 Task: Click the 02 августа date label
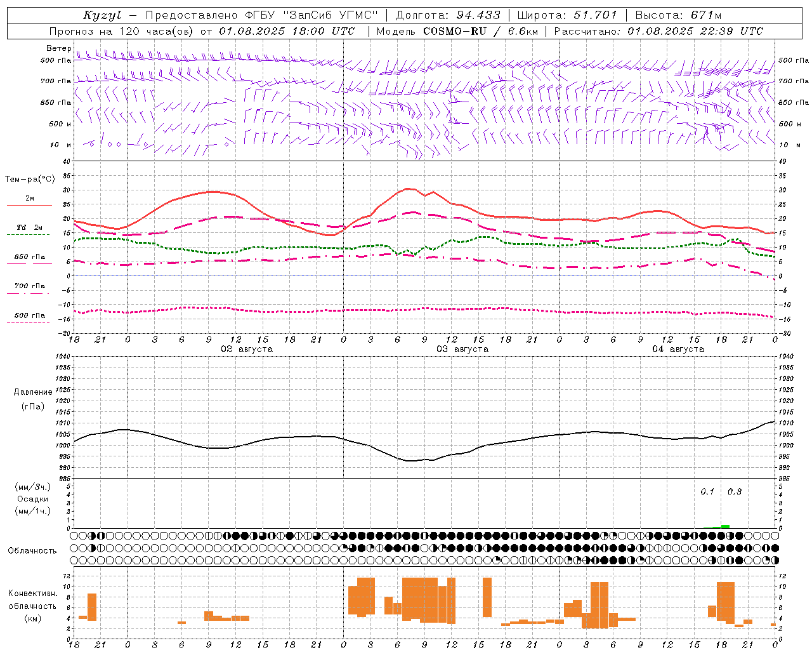click(247, 349)
